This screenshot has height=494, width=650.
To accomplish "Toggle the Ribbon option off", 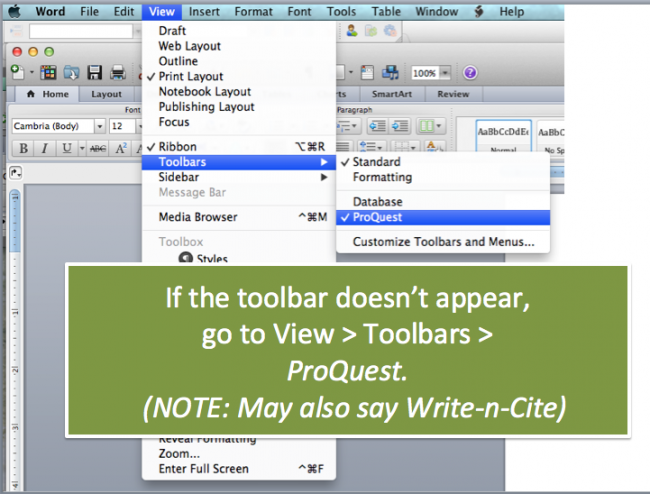I will tap(239, 147).
